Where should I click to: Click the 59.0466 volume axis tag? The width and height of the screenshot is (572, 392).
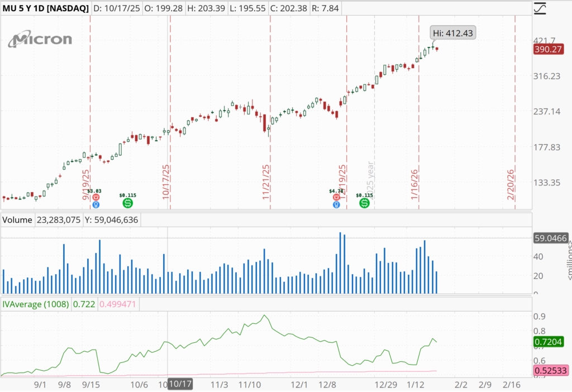551,238
